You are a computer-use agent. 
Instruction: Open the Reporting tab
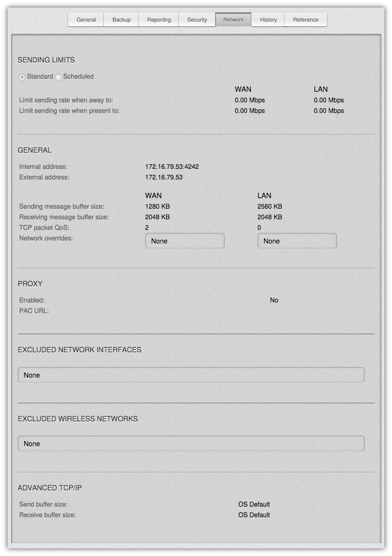pyautogui.click(x=159, y=20)
